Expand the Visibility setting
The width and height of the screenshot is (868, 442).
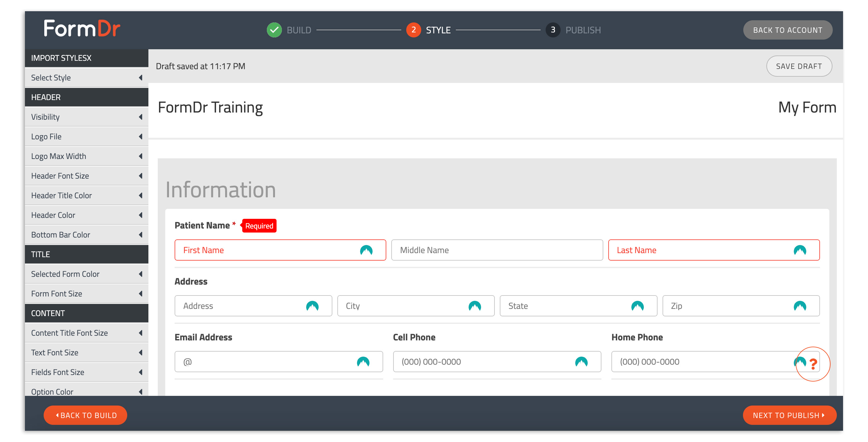tap(87, 117)
